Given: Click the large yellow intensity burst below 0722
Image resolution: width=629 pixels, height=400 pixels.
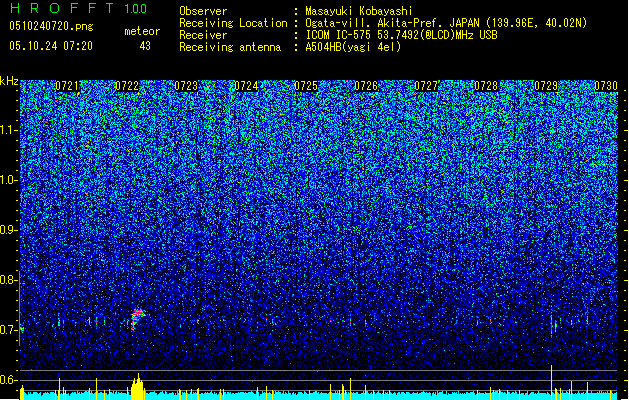Looking at the screenshot, I should 137,387.
